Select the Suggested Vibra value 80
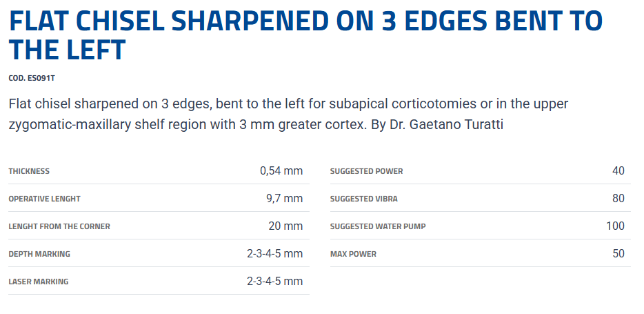The image size is (644, 314). 618,199
